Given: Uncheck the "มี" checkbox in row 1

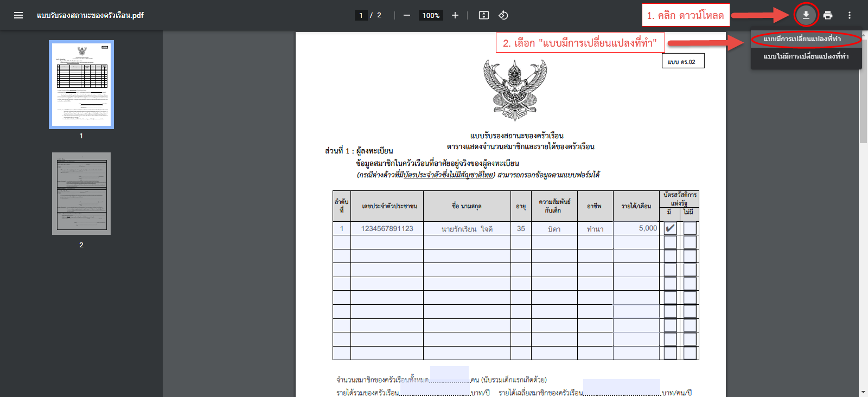Looking at the screenshot, I should coord(671,228).
